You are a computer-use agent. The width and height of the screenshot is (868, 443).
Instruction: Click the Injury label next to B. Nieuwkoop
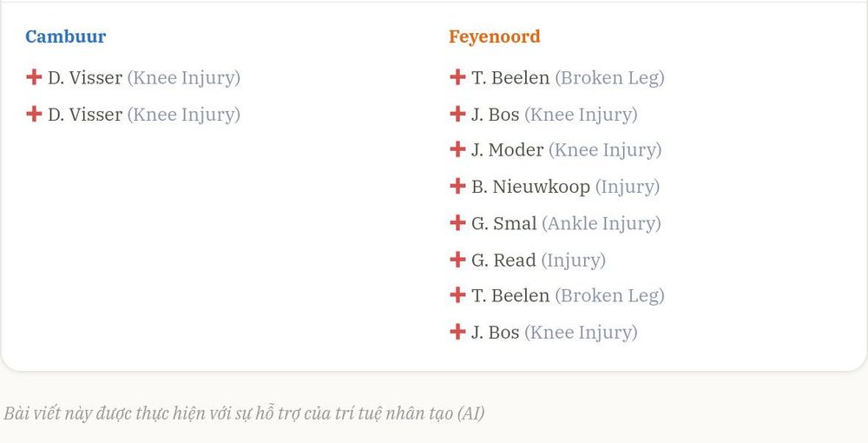[x=628, y=187]
